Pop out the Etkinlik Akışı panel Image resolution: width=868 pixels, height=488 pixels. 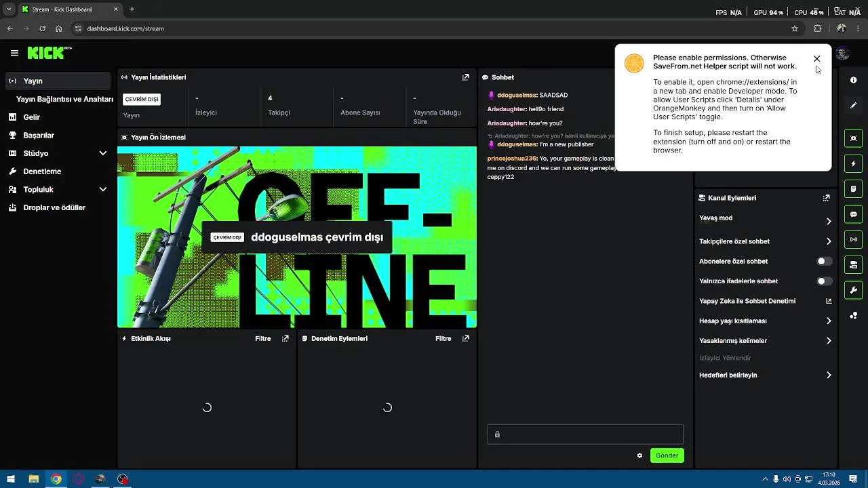coord(285,338)
